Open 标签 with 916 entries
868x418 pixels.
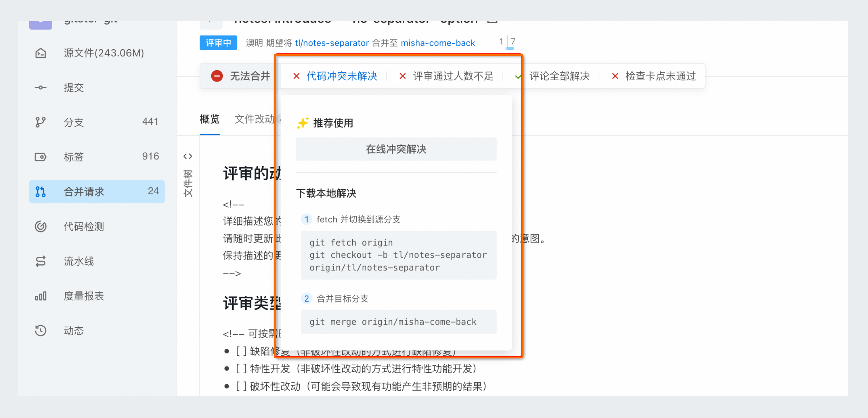pyautogui.click(x=97, y=157)
